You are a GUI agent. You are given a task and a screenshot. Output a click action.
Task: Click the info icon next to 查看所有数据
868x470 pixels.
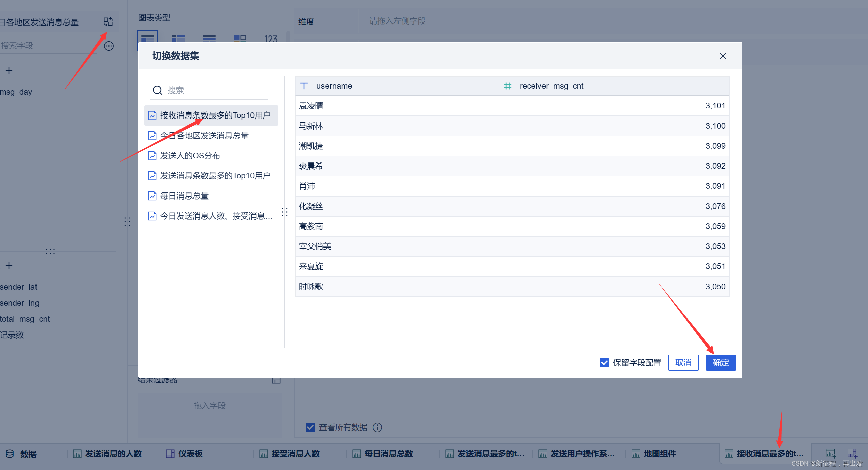(377, 427)
